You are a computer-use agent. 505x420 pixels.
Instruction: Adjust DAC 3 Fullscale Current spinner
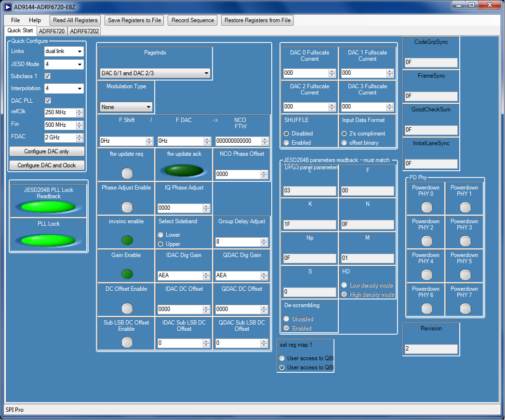point(390,107)
